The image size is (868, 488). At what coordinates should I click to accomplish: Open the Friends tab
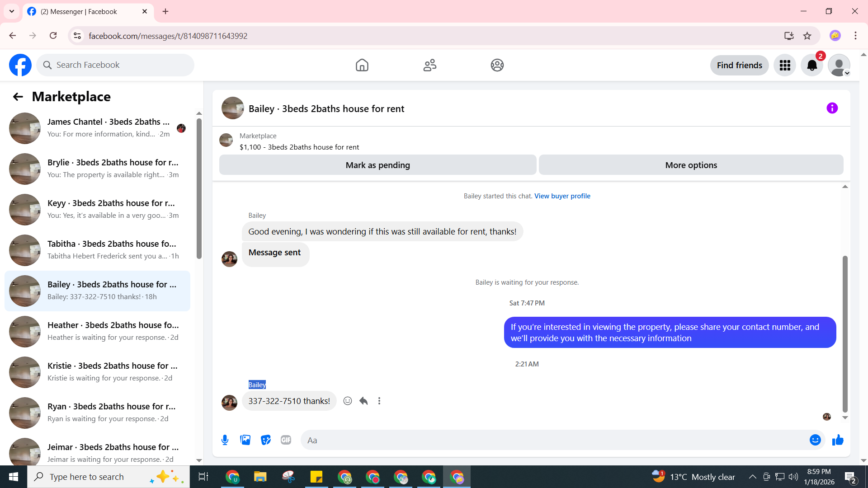tap(429, 66)
